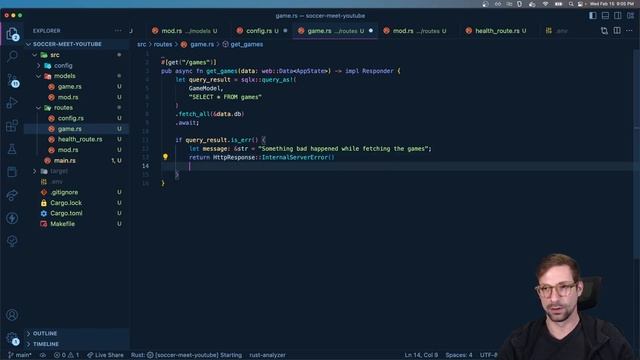Open the .gitignore file
The width and height of the screenshot is (640, 360).
(x=64, y=192)
